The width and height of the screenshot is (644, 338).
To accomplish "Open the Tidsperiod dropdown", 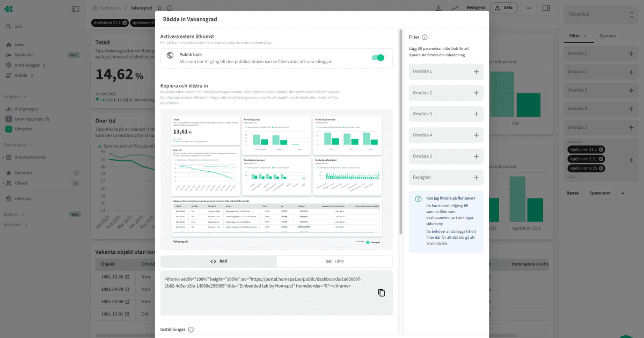I will pyautogui.click(x=601, y=14).
